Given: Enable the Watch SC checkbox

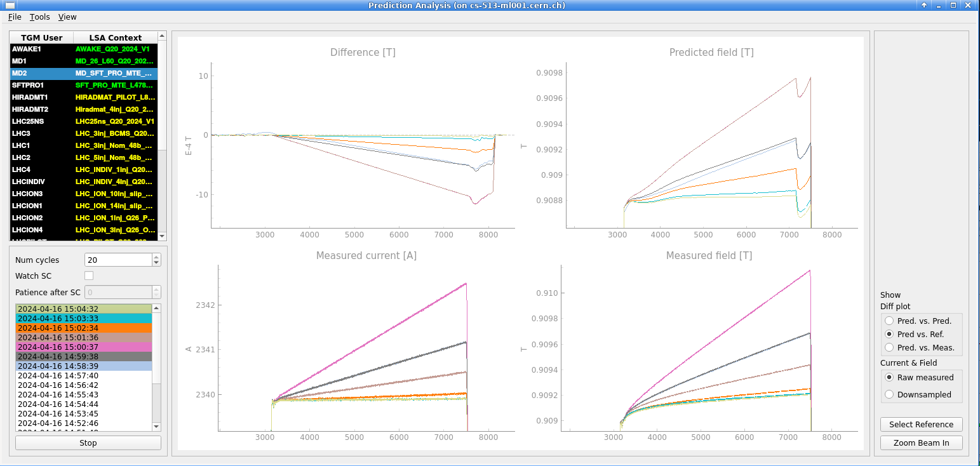Looking at the screenshot, I should [x=89, y=276].
